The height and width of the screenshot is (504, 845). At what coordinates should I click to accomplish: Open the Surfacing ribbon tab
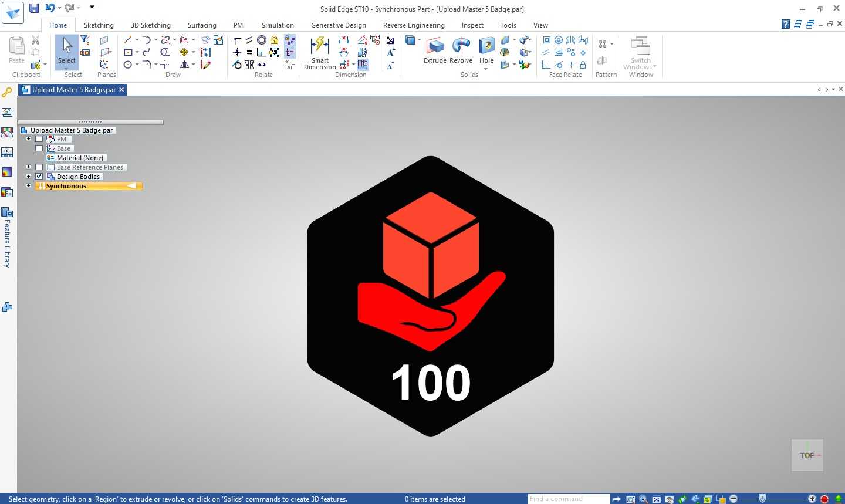pos(202,25)
